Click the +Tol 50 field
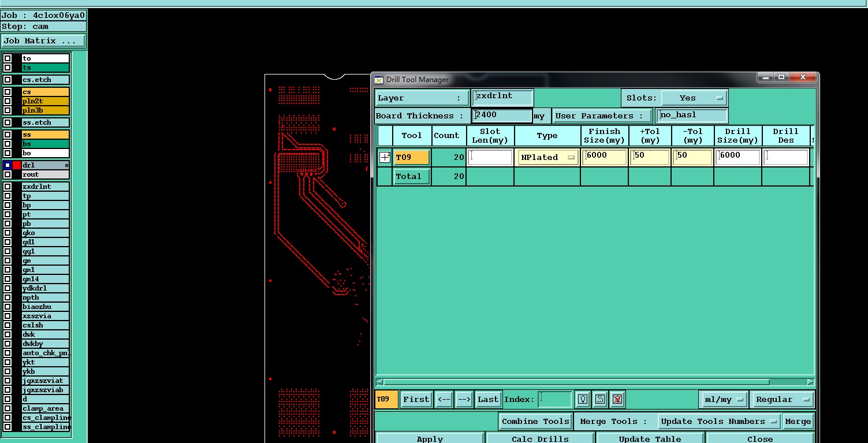This screenshot has height=443, width=868. pyautogui.click(x=650, y=157)
